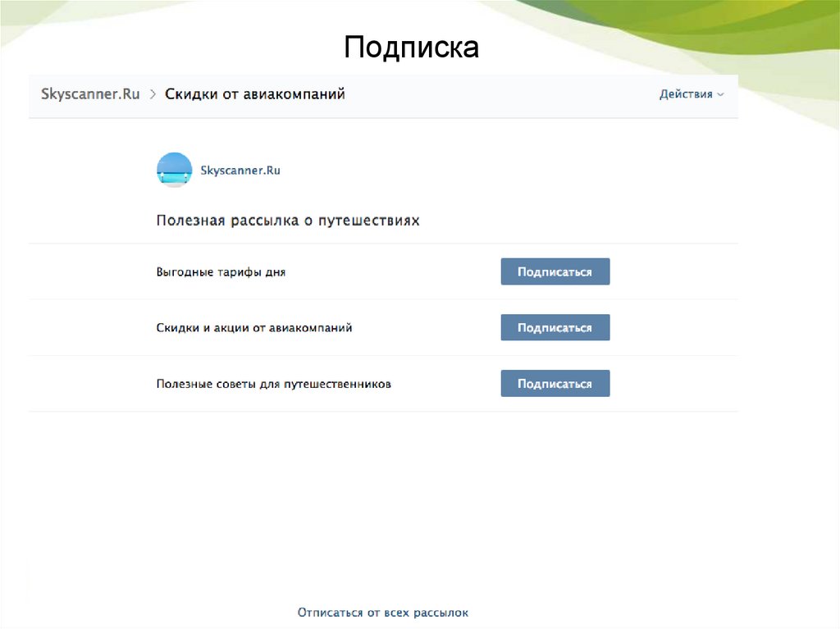Open the Действия dropdown menu
The height and width of the screenshot is (629, 840).
[686, 93]
